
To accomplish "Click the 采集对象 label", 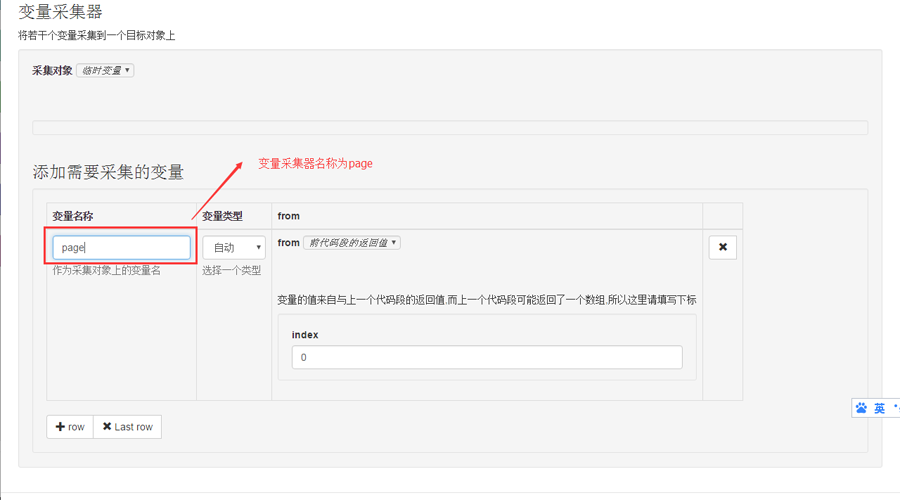I will (x=52, y=71).
